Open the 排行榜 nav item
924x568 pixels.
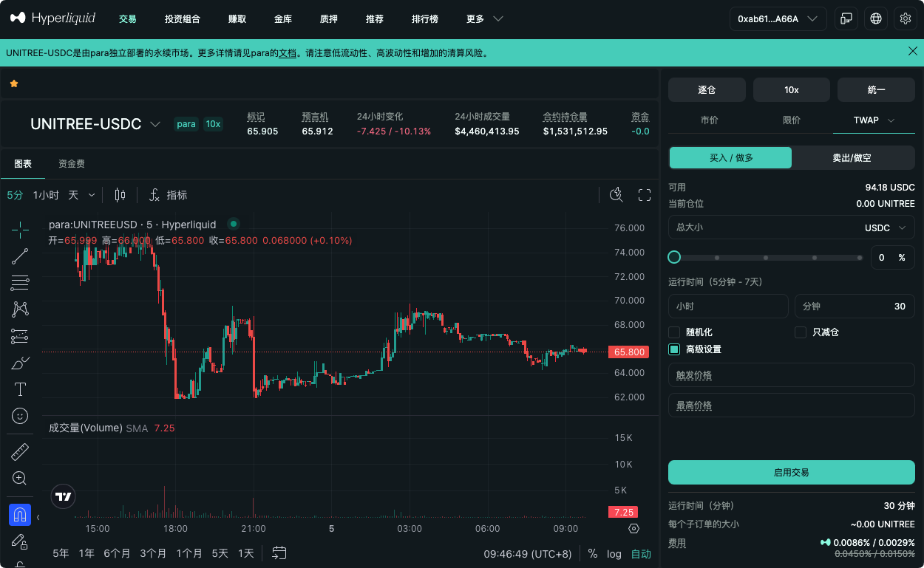pos(425,19)
